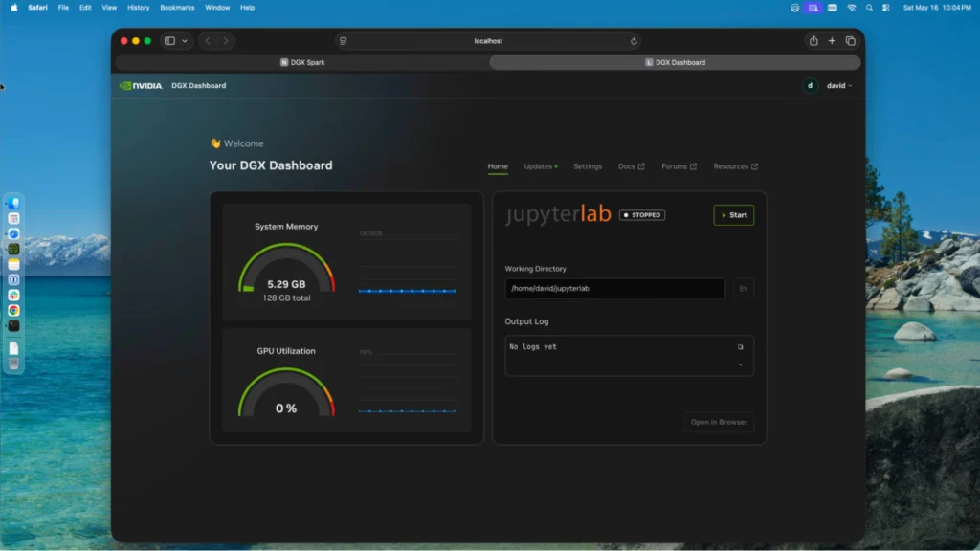
Task: Click the Working Directory path field
Action: point(614,288)
